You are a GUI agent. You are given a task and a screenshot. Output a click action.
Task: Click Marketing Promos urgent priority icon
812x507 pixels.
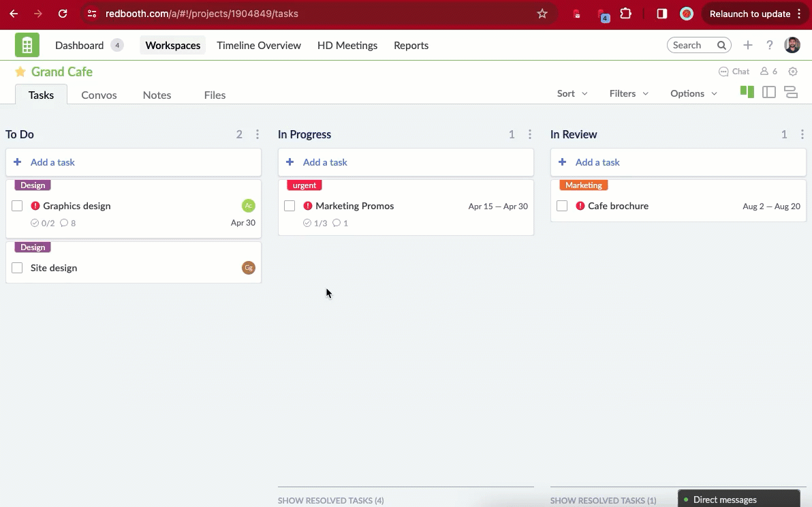[308, 206]
